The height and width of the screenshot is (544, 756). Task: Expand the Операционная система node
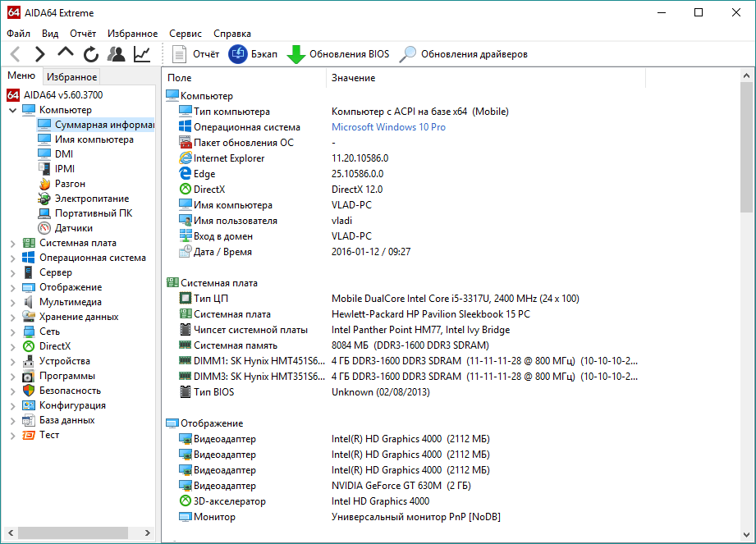point(13,258)
